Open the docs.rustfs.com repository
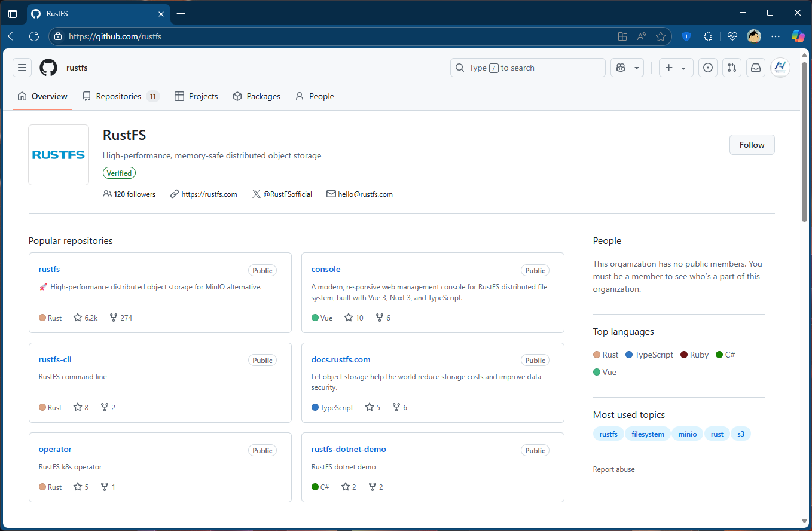The height and width of the screenshot is (531, 812). coord(341,359)
